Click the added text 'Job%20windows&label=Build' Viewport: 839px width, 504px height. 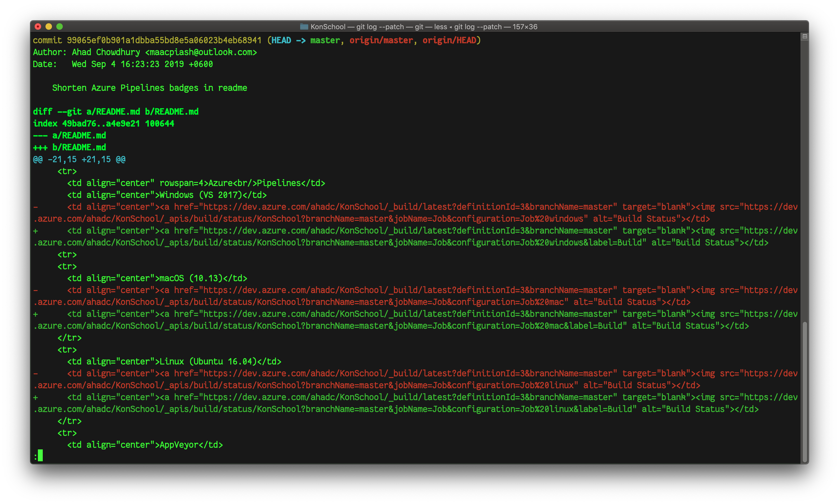click(x=581, y=243)
